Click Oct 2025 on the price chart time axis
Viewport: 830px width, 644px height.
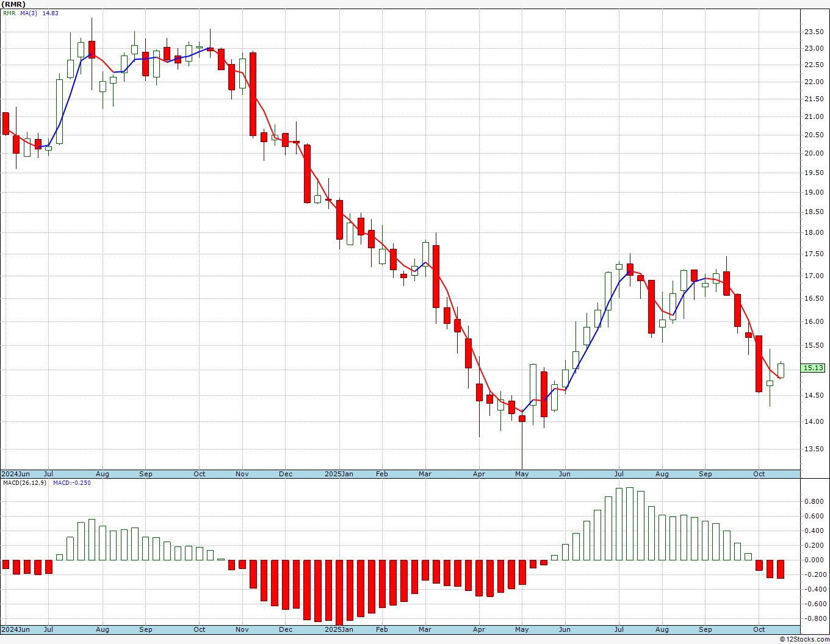pos(759,474)
